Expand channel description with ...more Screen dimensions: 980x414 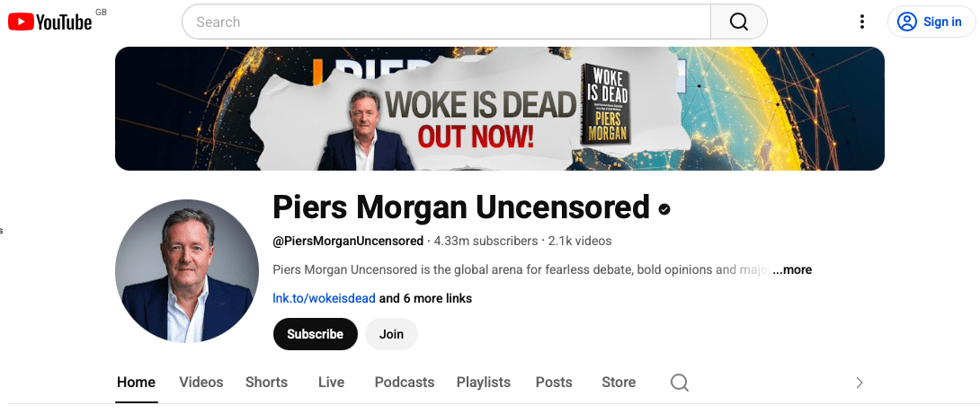792,269
